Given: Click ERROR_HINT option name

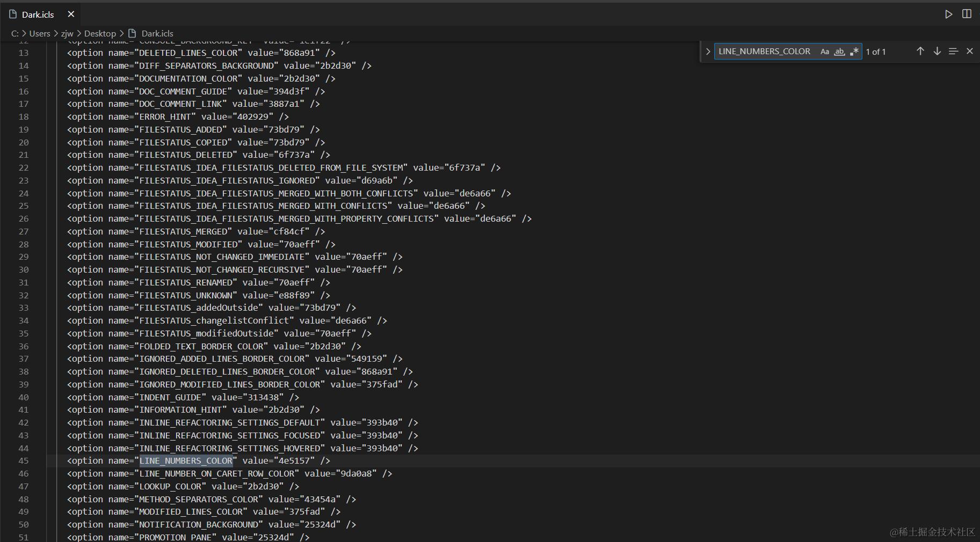Looking at the screenshot, I should [x=165, y=116].
